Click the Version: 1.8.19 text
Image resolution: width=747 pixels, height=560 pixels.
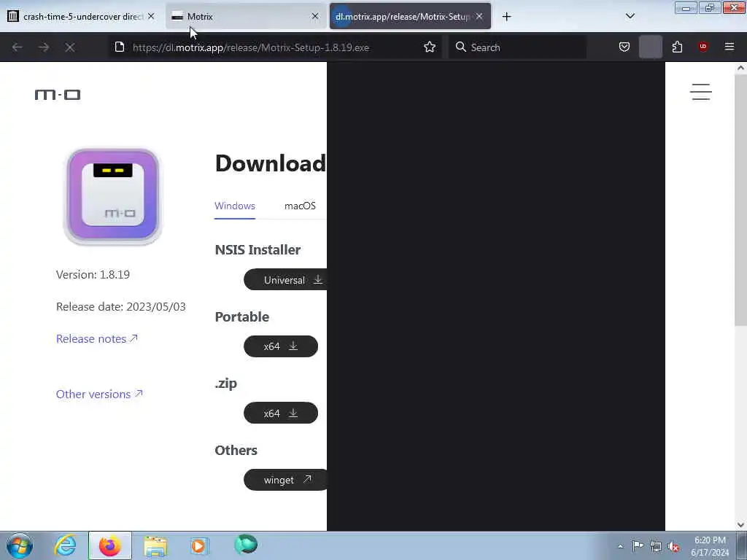click(x=93, y=274)
